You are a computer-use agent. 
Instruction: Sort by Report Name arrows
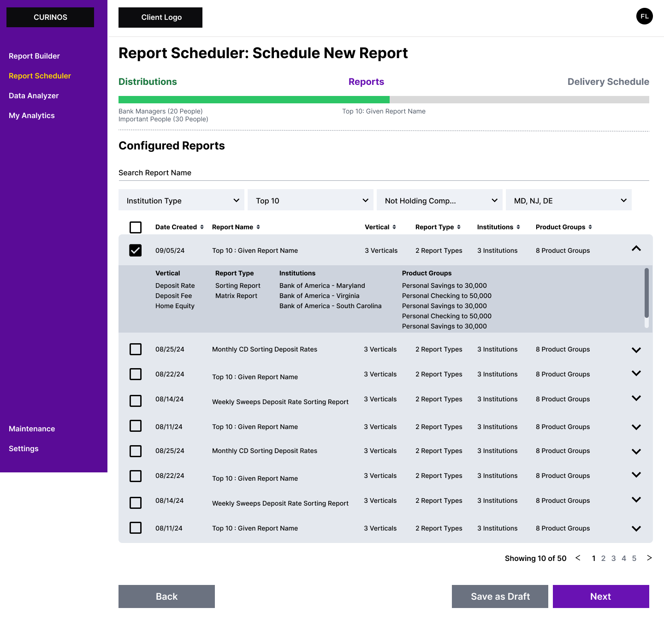click(258, 227)
